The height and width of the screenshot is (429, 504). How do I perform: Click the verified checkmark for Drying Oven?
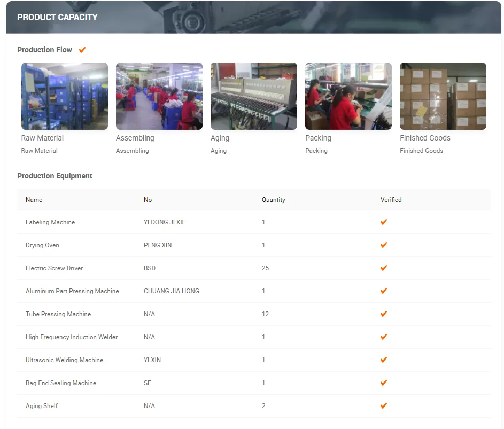click(x=383, y=245)
